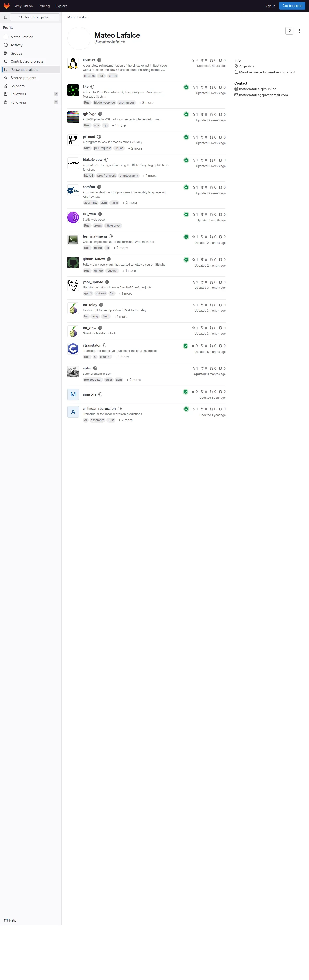Click the Rust topic tag under rgb2vga
Image resolution: width=309 pixels, height=980 pixels.
(87, 125)
